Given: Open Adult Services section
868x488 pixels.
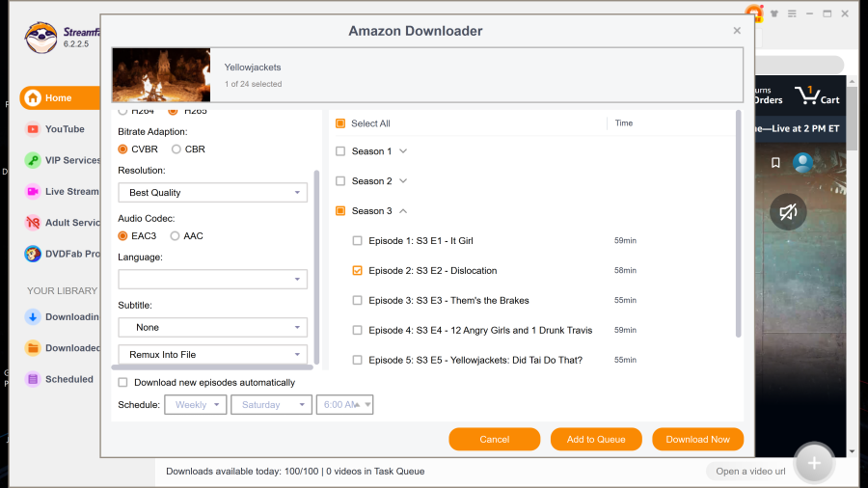Looking at the screenshot, I should point(60,223).
